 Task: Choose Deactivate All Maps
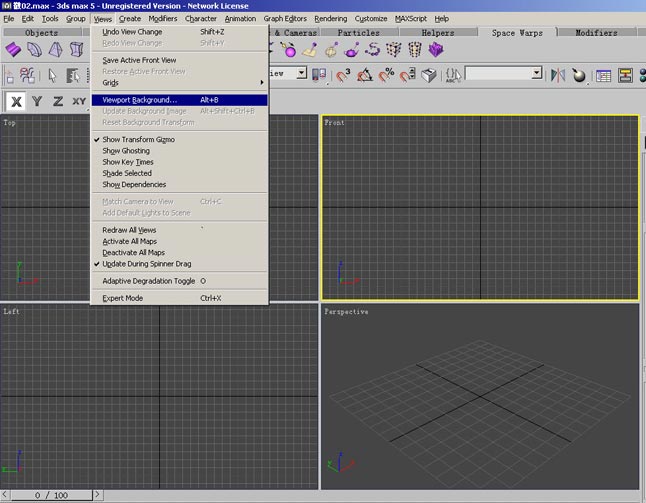[180, 253]
